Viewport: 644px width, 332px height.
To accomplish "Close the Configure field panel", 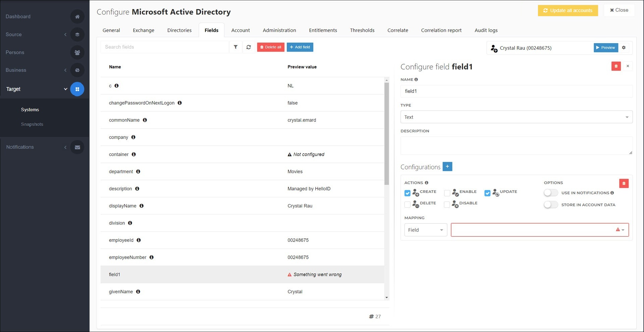I will pyautogui.click(x=628, y=66).
